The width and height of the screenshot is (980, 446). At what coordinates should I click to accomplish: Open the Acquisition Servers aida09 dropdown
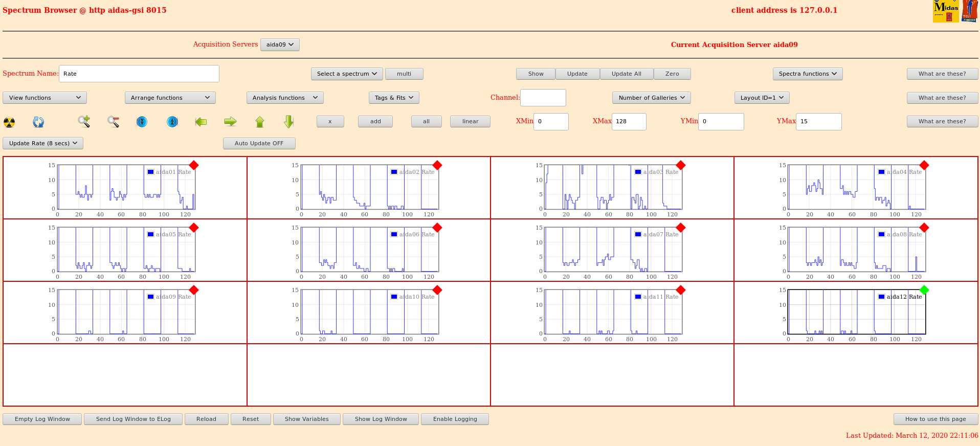click(280, 44)
